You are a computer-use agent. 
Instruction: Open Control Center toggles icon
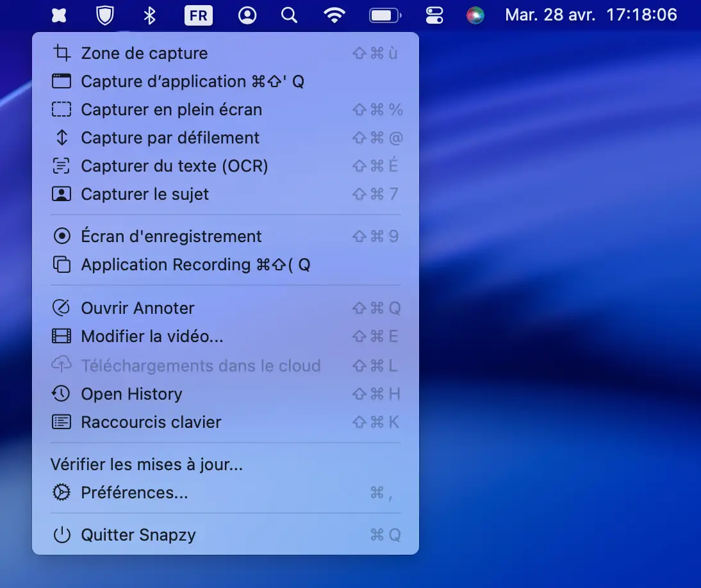pos(434,15)
